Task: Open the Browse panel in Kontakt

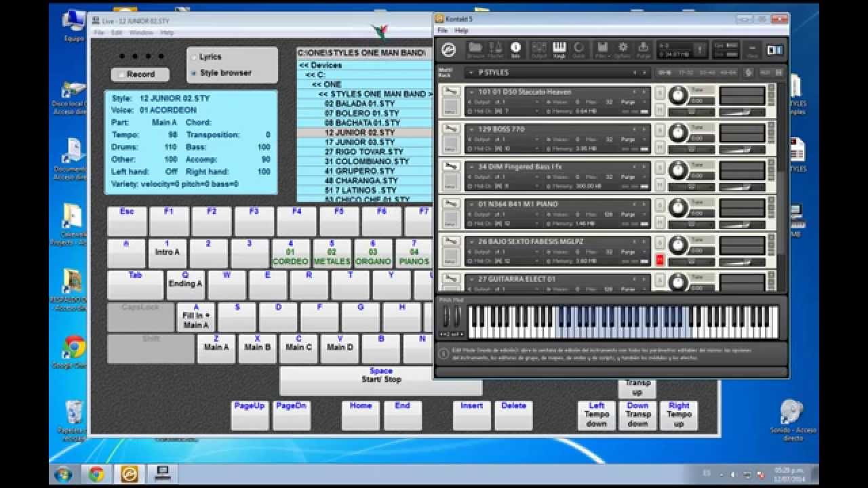Action: tap(474, 49)
